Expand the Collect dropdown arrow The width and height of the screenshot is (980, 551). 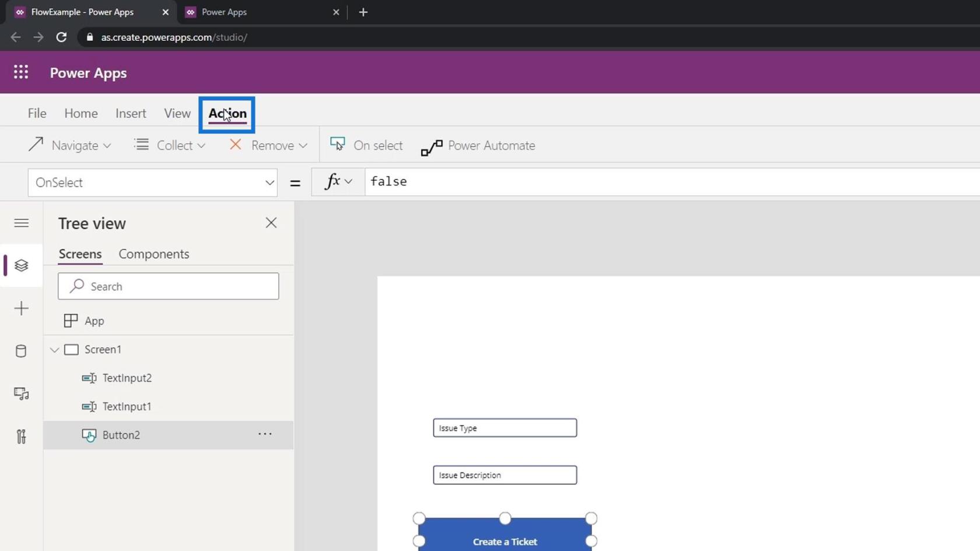(201, 146)
